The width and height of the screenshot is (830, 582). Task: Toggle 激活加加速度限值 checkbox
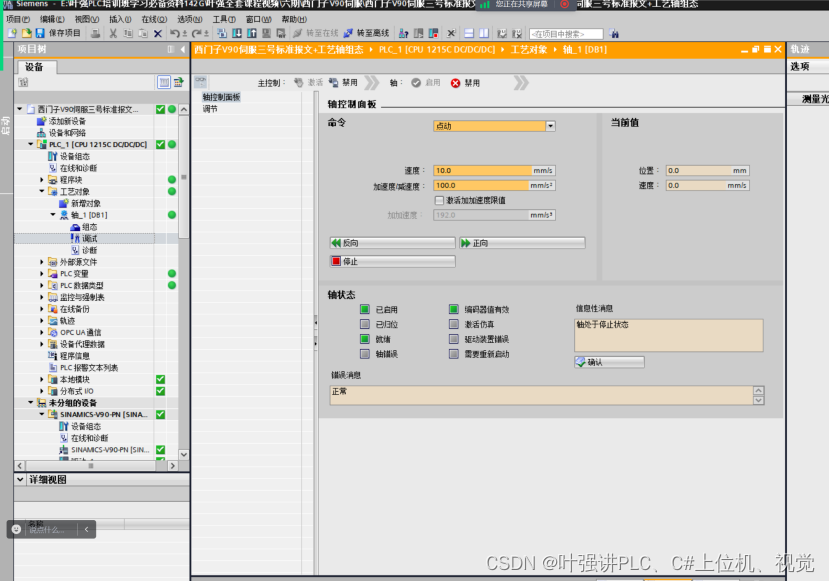tap(439, 200)
